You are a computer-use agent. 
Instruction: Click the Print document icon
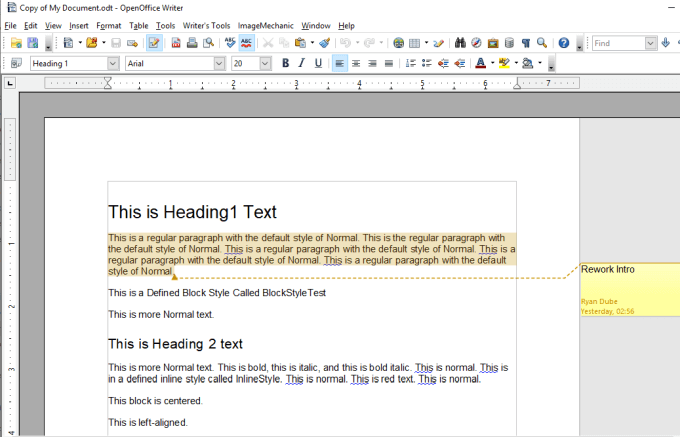point(192,43)
